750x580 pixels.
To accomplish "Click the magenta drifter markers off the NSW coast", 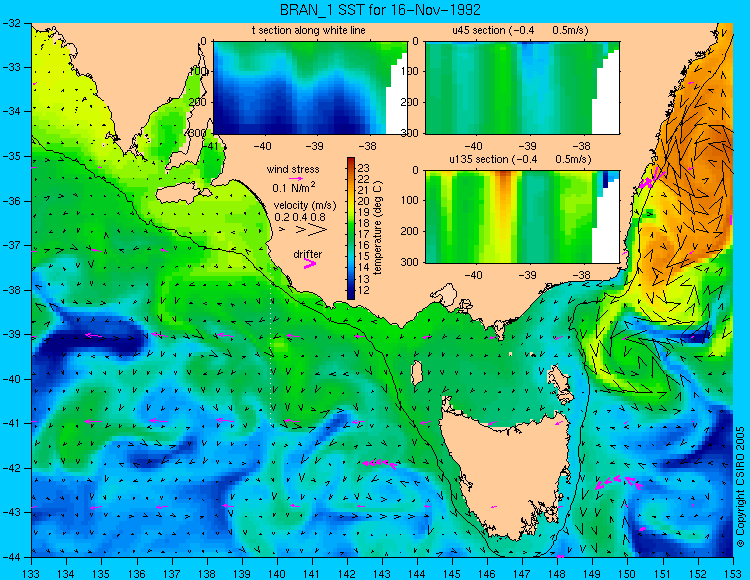I will pos(651,179).
